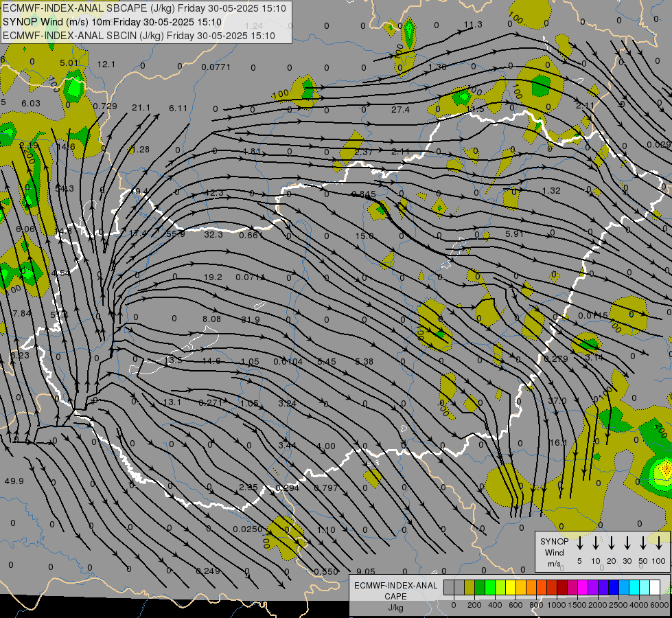Select the orange swatch before the 800 tick
The image size is (672, 618).
531,588
